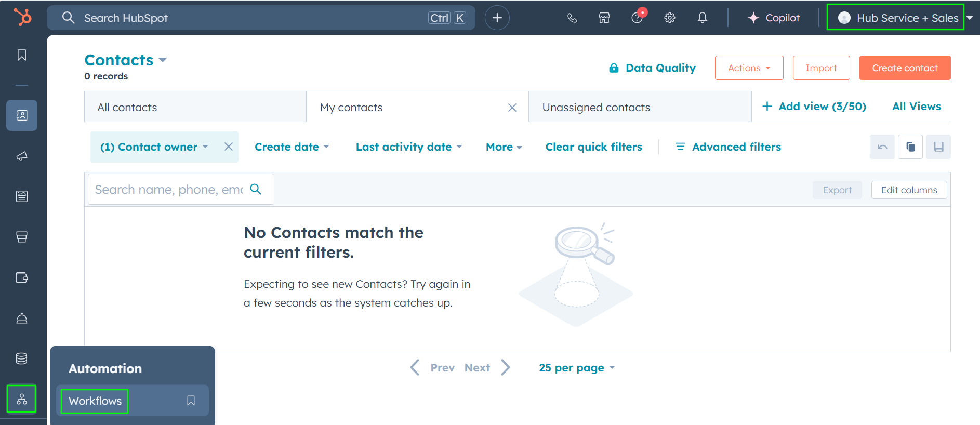Click the search magnifier in contacts search
Image resolution: width=980 pixels, height=425 pixels.
256,189
